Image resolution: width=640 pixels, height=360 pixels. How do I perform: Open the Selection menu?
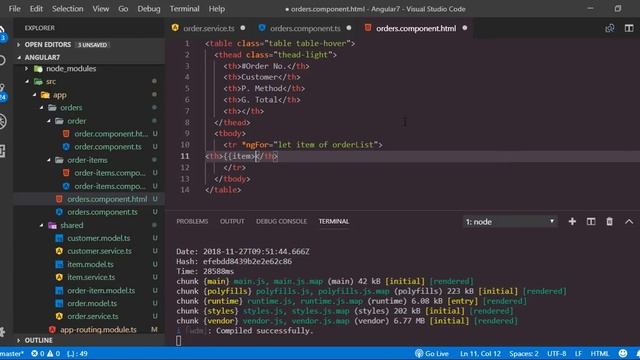pyautogui.click(x=67, y=9)
